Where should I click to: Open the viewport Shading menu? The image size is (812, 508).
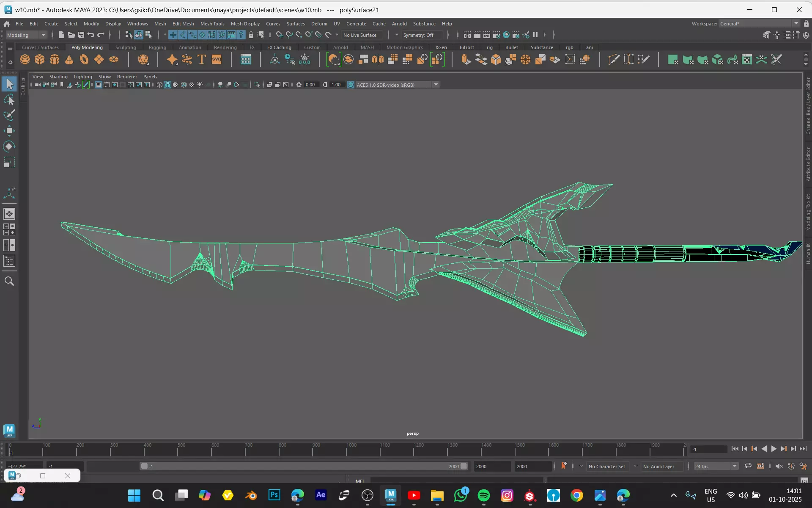pos(58,77)
